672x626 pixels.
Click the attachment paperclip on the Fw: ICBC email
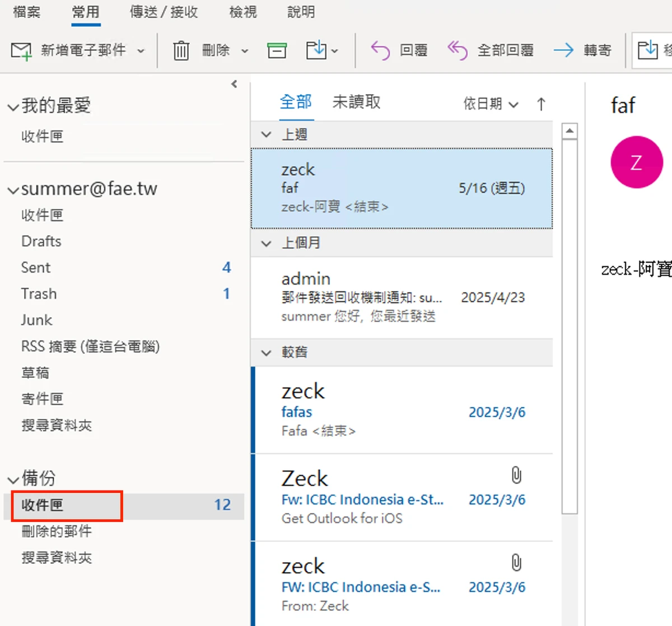pos(516,475)
